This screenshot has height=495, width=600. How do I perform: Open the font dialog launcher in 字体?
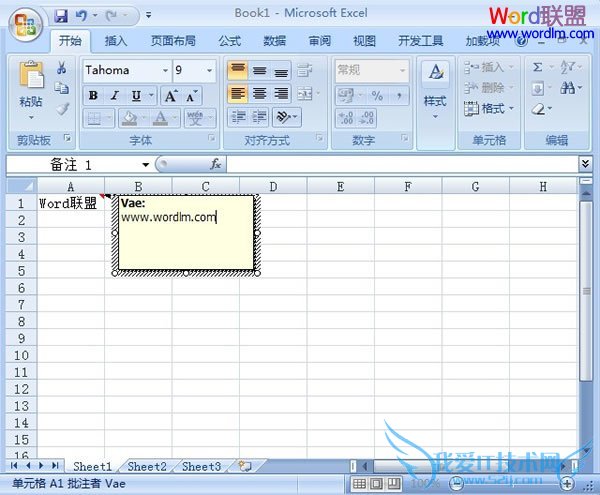point(211,138)
